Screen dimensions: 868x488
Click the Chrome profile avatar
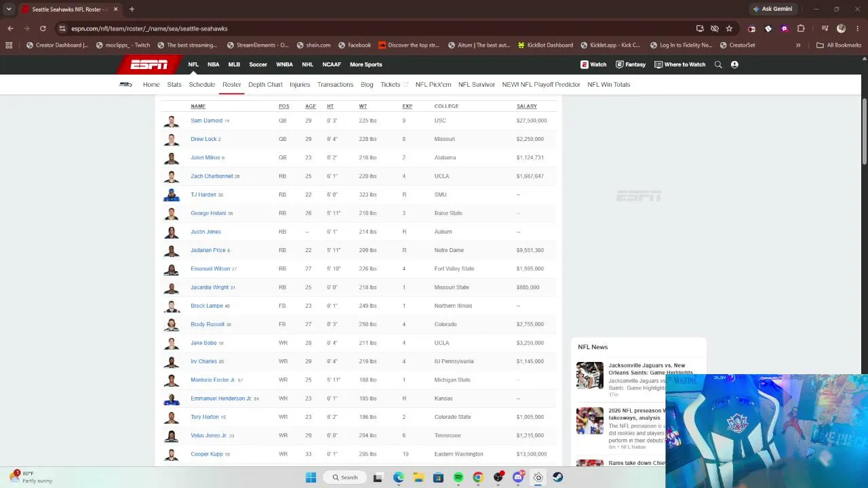[x=842, y=28]
